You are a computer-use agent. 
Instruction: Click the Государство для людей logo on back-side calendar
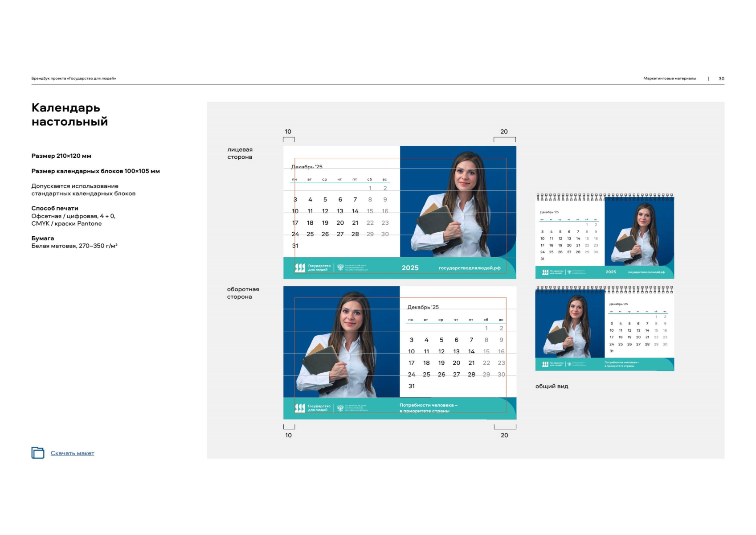313,408
